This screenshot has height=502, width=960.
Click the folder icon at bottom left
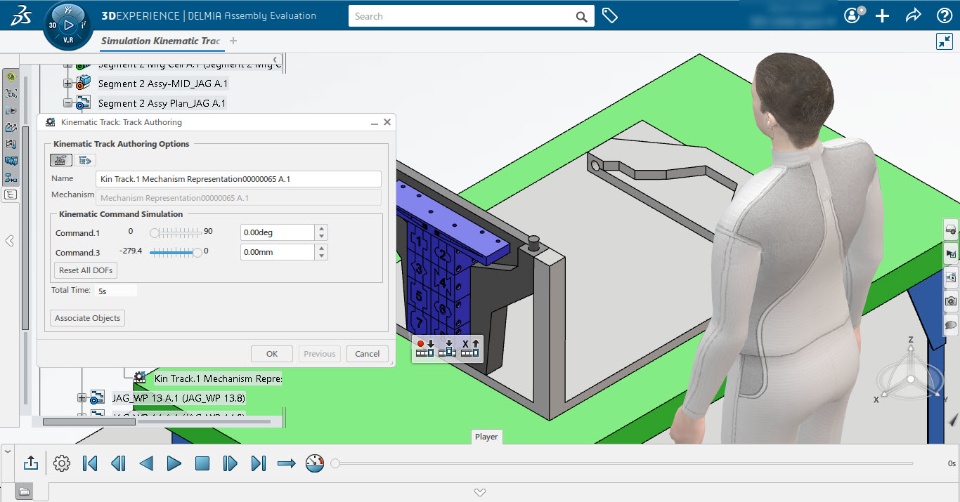(x=24, y=491)
